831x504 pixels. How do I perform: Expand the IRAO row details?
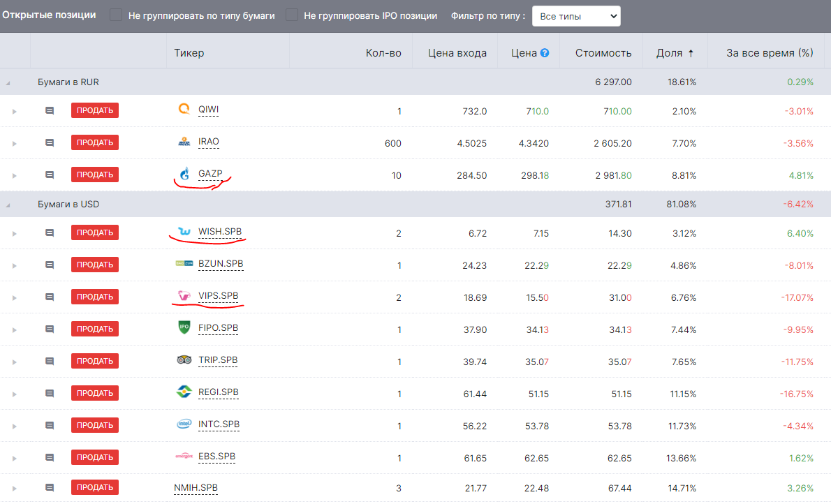pyautogui.click(x=14, y=143)
